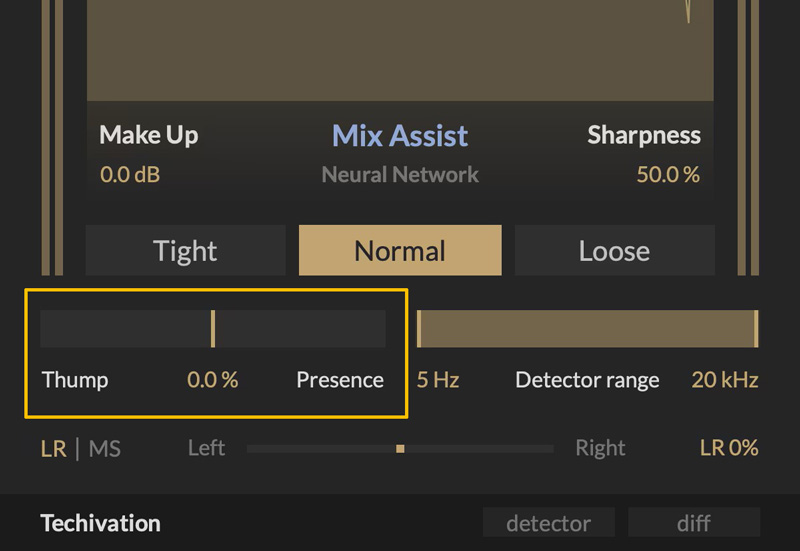The width and height of the screenshot is (800, 551).
Task: Click the Detector range bar
Action: tap(587, 329)
